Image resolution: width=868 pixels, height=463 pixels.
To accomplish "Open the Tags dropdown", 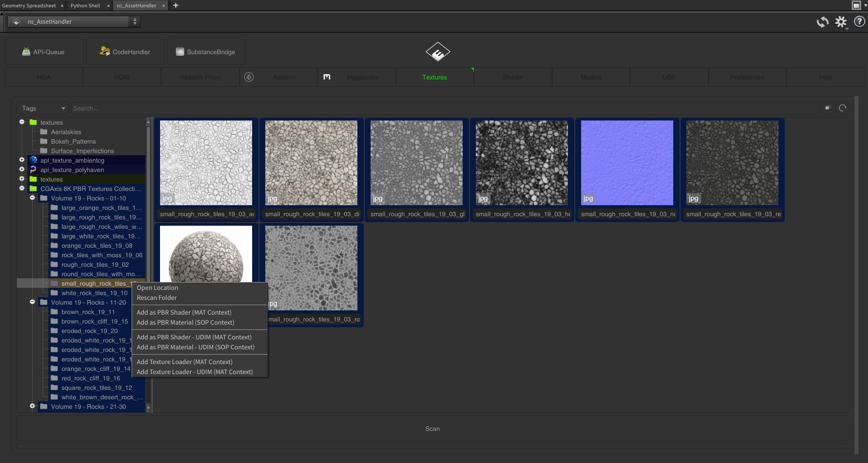I will (43, 108).
